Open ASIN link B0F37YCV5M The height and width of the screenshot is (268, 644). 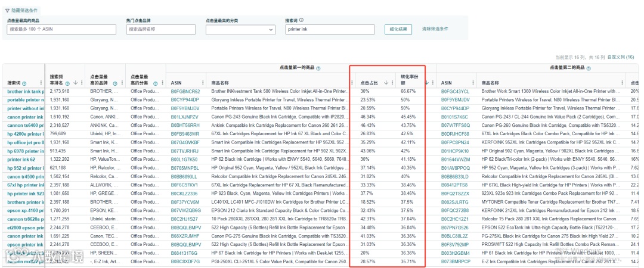click(185, 202)
